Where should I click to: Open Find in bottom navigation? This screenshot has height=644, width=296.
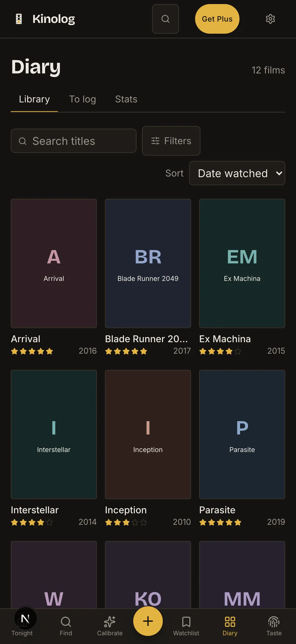pos(66,626)
